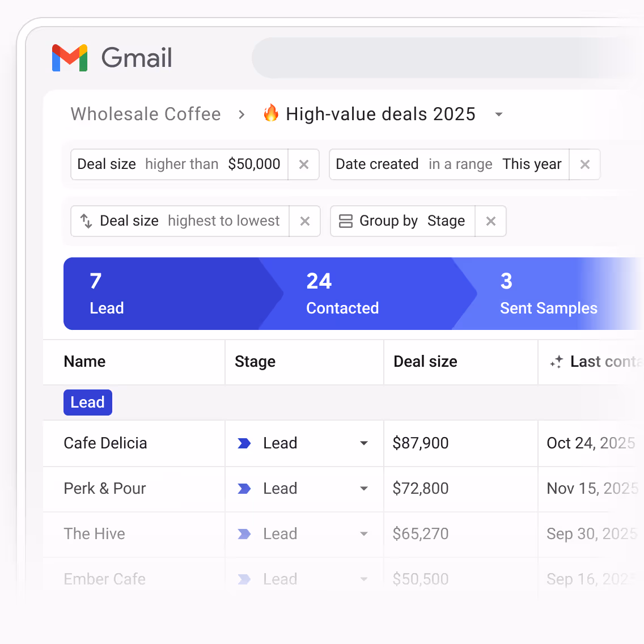The image size is (644, 644).
Task: Remove the Group by Stage setting
Action: pyautogui.click(x=490, y=221)
